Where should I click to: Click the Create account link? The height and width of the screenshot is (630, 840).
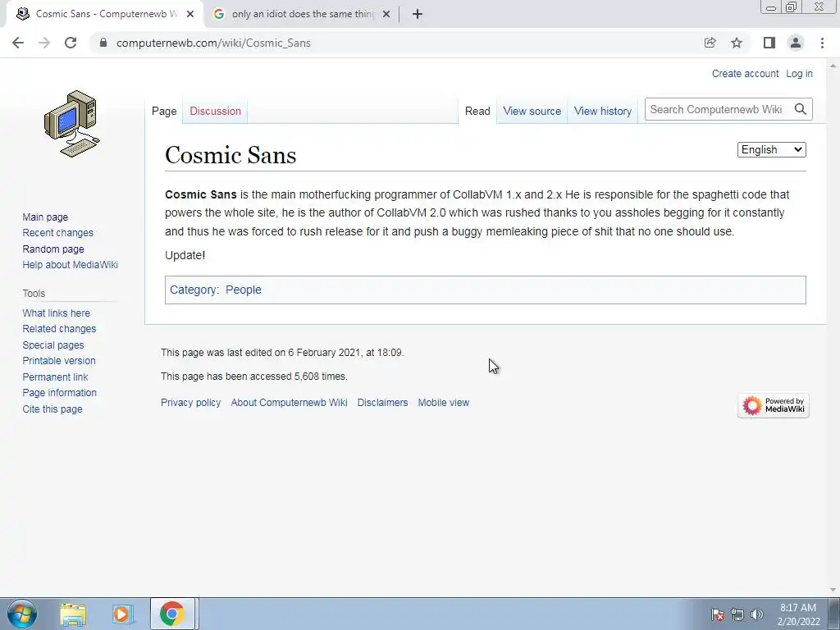pos(745,73)
